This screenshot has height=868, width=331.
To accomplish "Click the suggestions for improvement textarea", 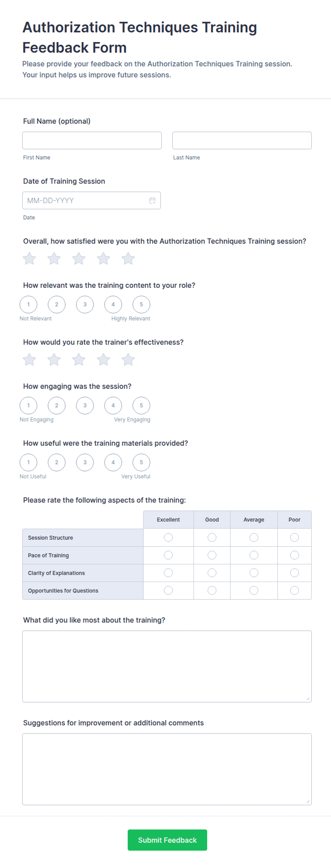I will tap(167, 769).
